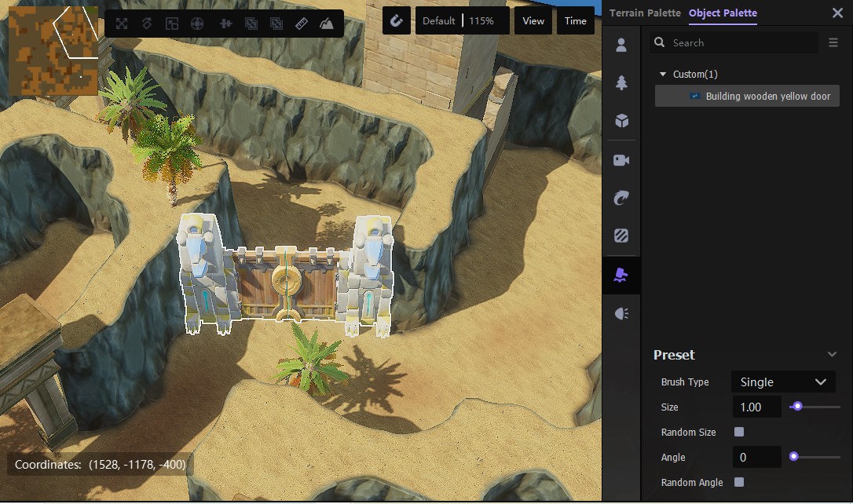Click the 115% zoom level

(x=481, y=20)
